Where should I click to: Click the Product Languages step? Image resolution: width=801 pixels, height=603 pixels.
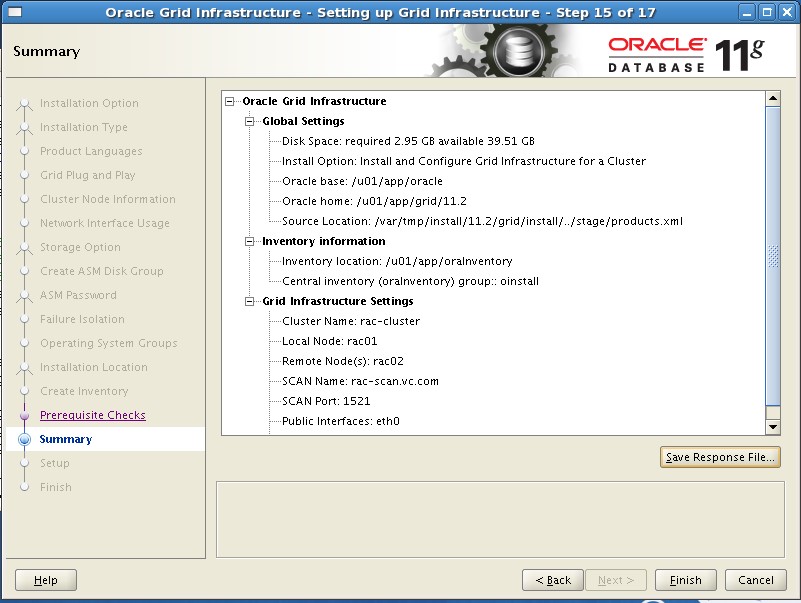(x=91, y=151)
